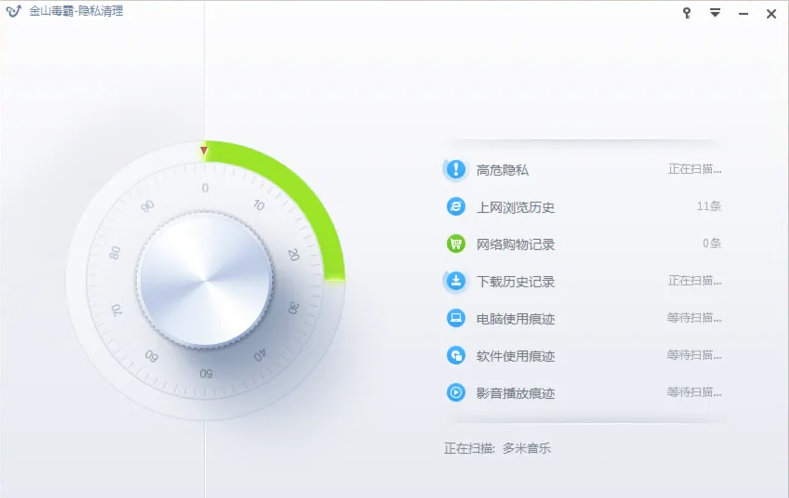The height and width of the screenshot is (498, 789).
Task: Select the 下载历史记录 category label
Action: (515, 282)
